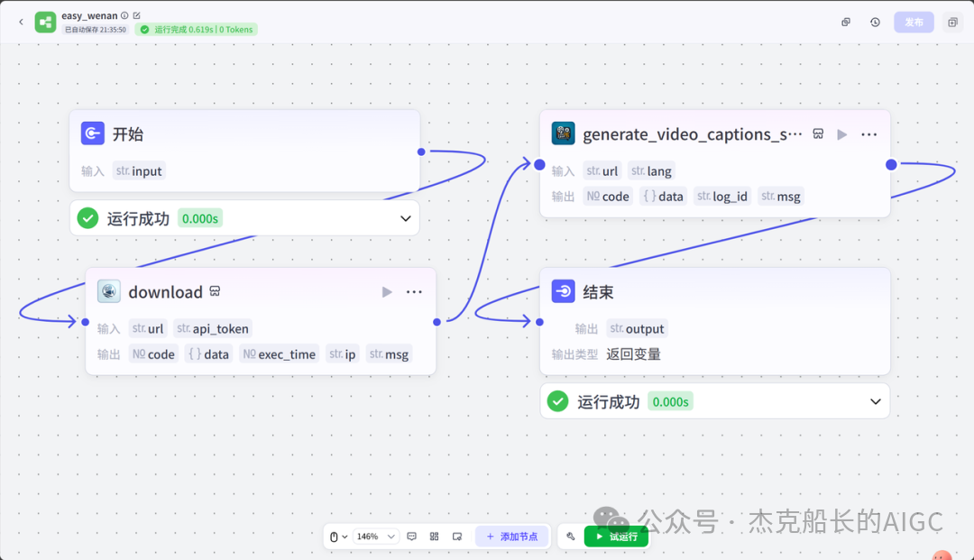
Task: Open the info icon beside easy_wenan
Action: (x=124, y=15)
